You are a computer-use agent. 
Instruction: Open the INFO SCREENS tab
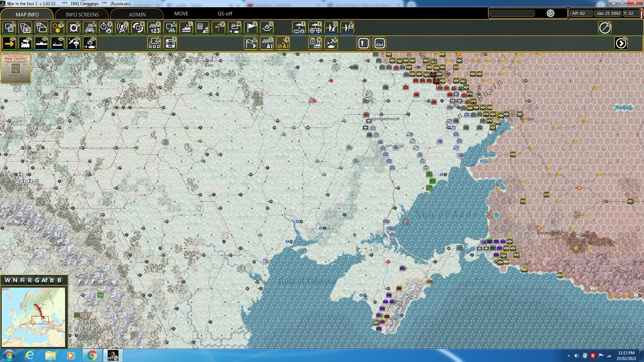(82, 14)
